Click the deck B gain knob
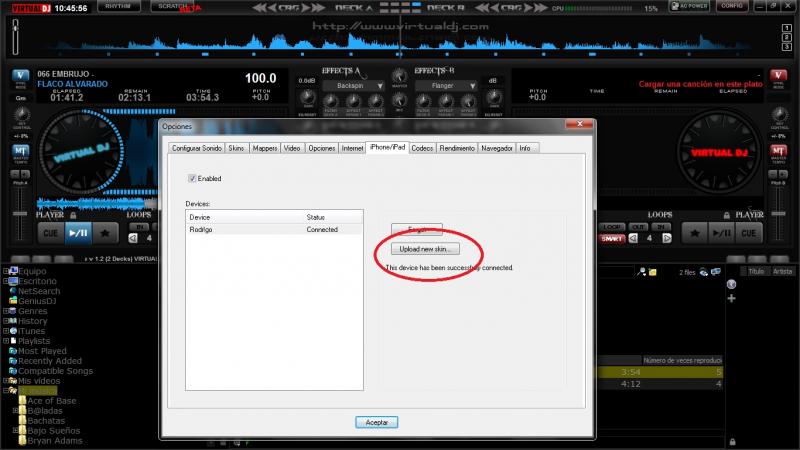 [493, 97]
